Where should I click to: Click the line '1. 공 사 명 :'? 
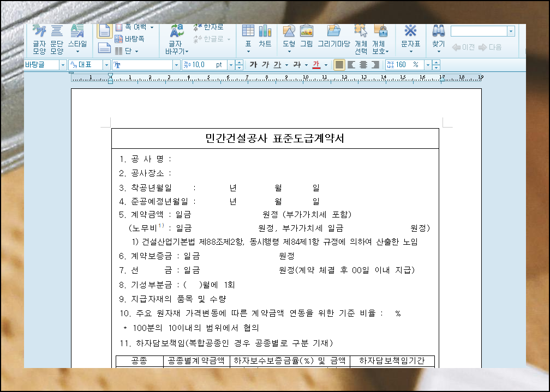(x=145, y=159)
